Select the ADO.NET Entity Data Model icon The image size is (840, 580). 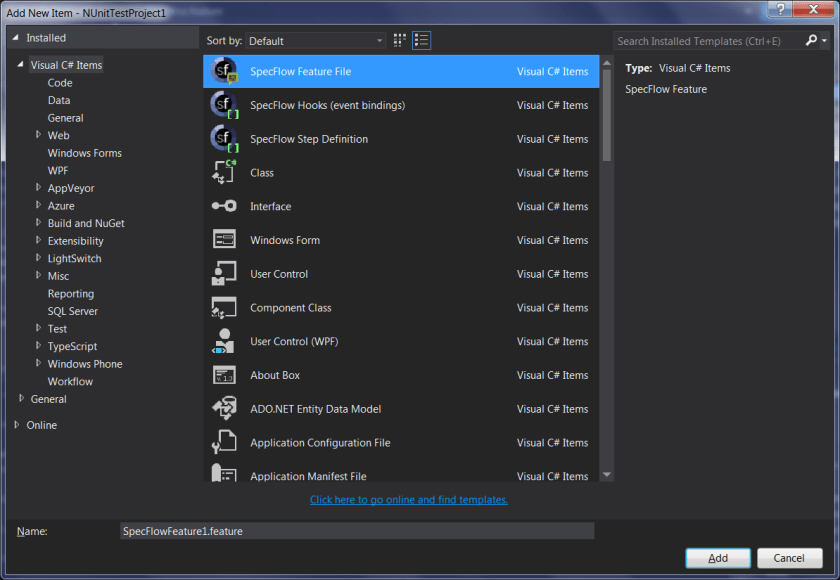click(225, 408)
